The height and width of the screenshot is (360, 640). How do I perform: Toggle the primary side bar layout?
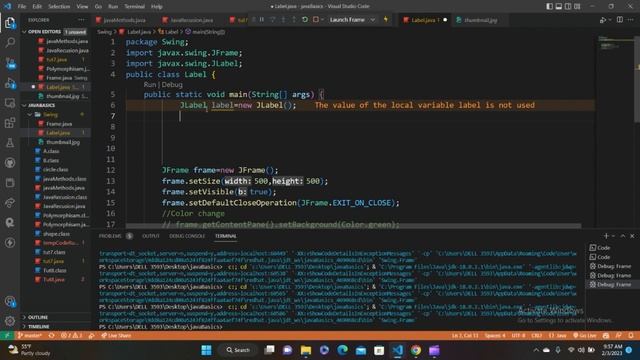549,7
